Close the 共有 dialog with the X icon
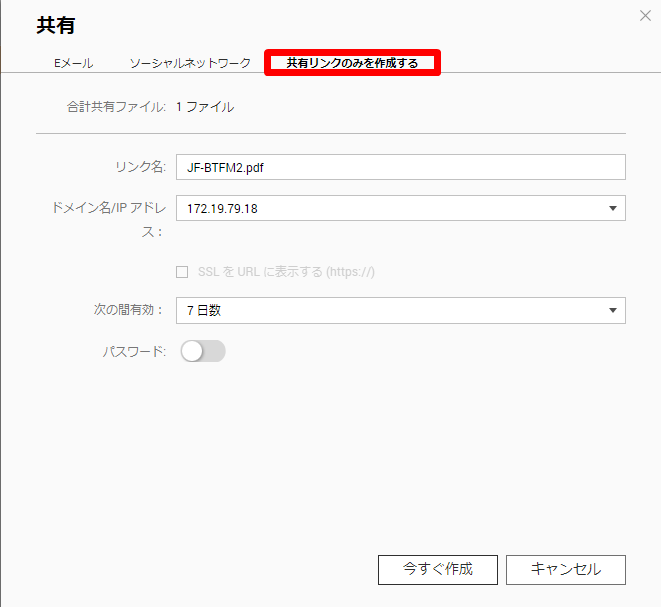Image resolution: width=661 pixels, height=607 pixels. click(645, 16)
